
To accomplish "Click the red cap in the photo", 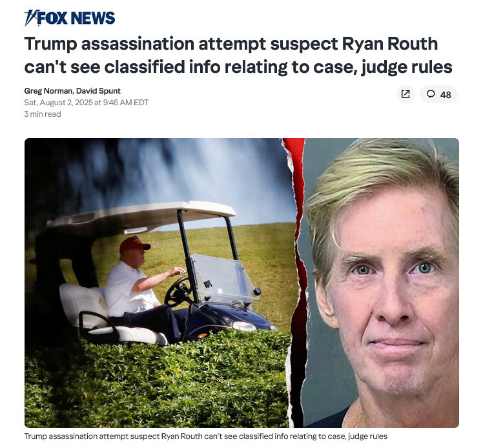I will coord(134,245).
